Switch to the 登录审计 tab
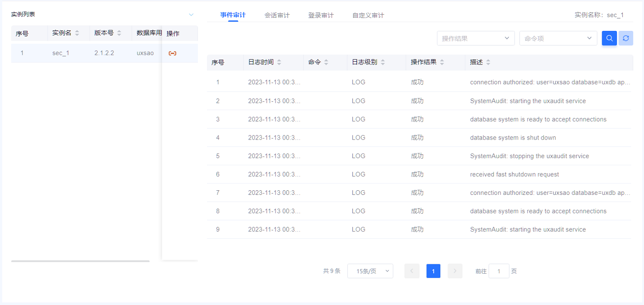 [321, 15]
